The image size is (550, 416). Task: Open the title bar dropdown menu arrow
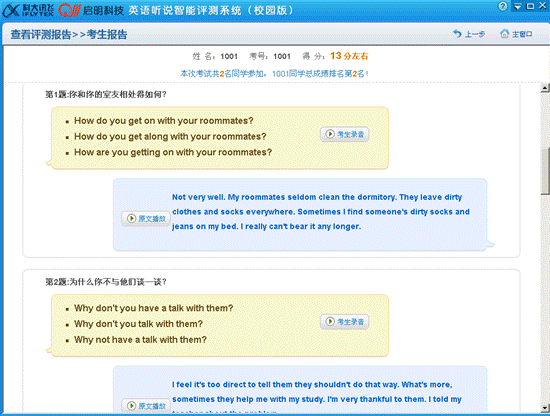point(518,7)
